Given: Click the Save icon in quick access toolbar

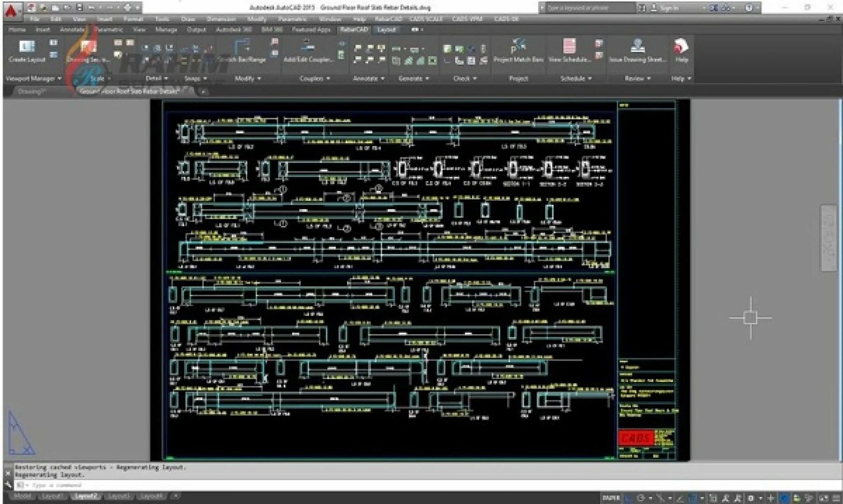Looking at the screenshot, I should tap(79, 7).
